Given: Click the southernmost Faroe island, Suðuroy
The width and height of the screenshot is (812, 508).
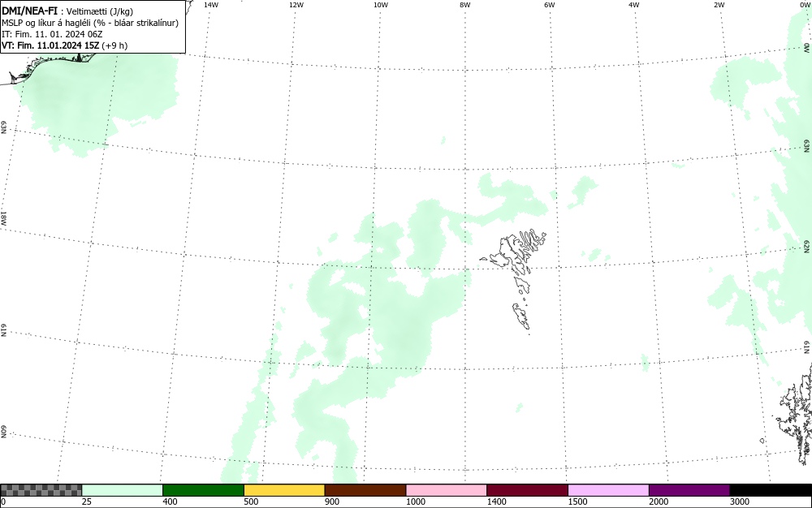Looking at the screenshot, I should tap(521, 316).
